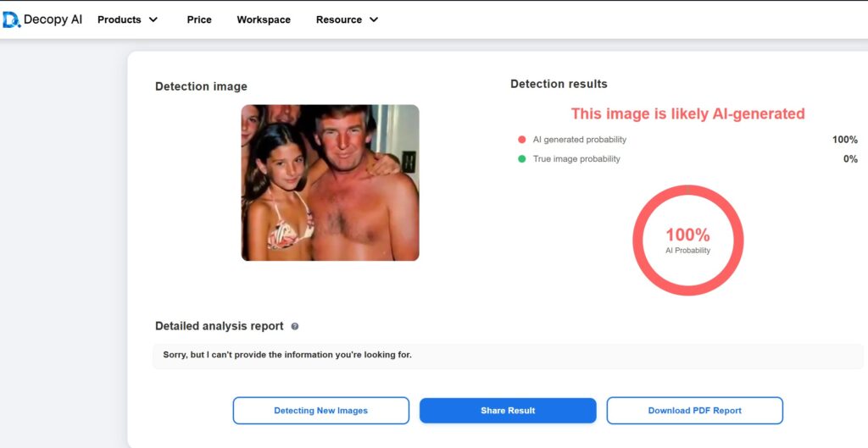Image resolution: width=868 pixels, height=448 pixels.
Task: Expand the Resource dropdown chevron
Action: point(374,19)
